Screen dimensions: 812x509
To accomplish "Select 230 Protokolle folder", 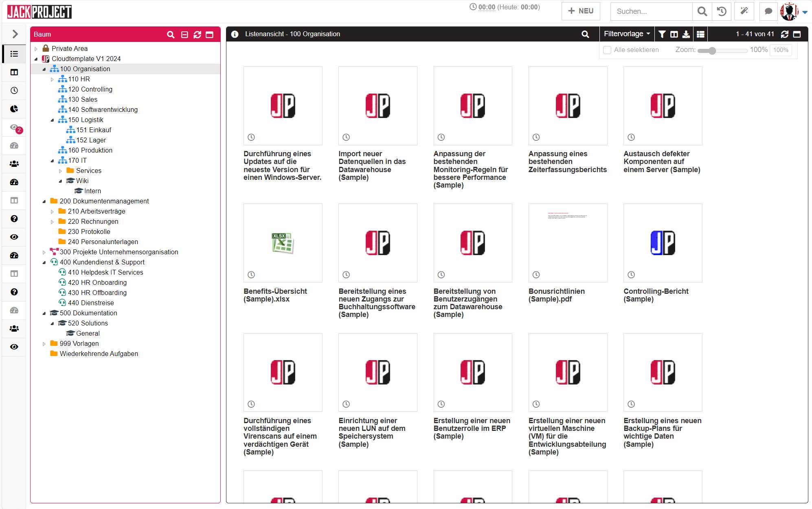I will pyautogui.click(x=89, y=232).
